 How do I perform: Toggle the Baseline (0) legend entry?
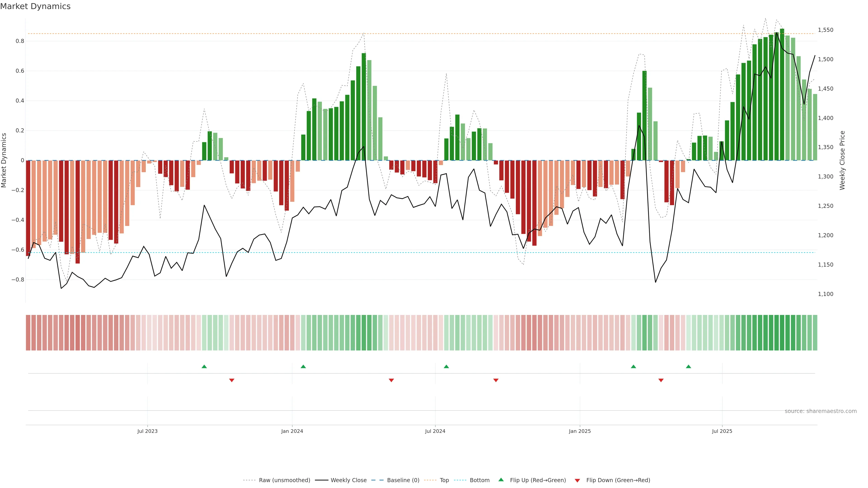pos(403,480)
